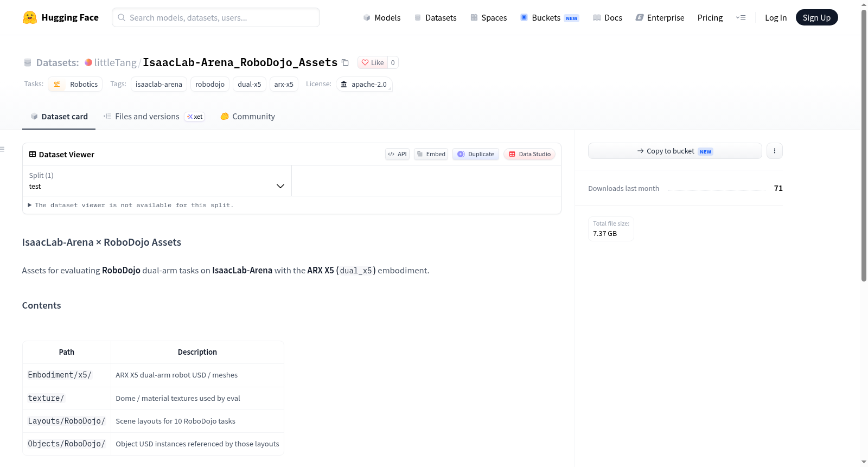This screenshot has height=467, width=868.
Task: Click the Objects/RoboDojo/ path cell
Action: [67, 444]
